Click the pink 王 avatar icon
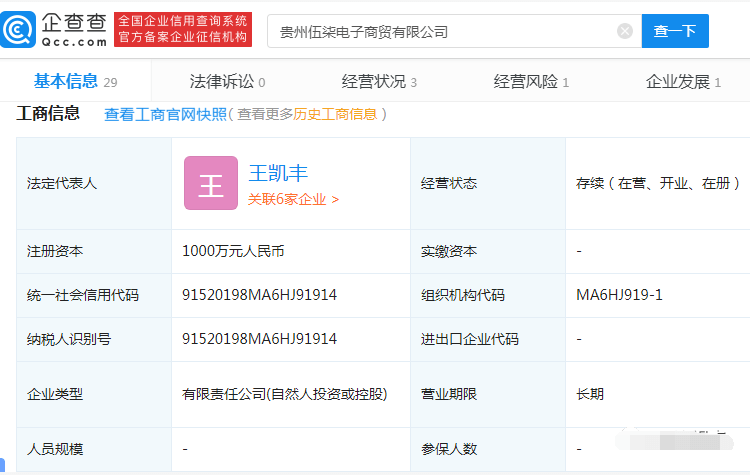Screen dimensions: 750x475 click(211, 183)
